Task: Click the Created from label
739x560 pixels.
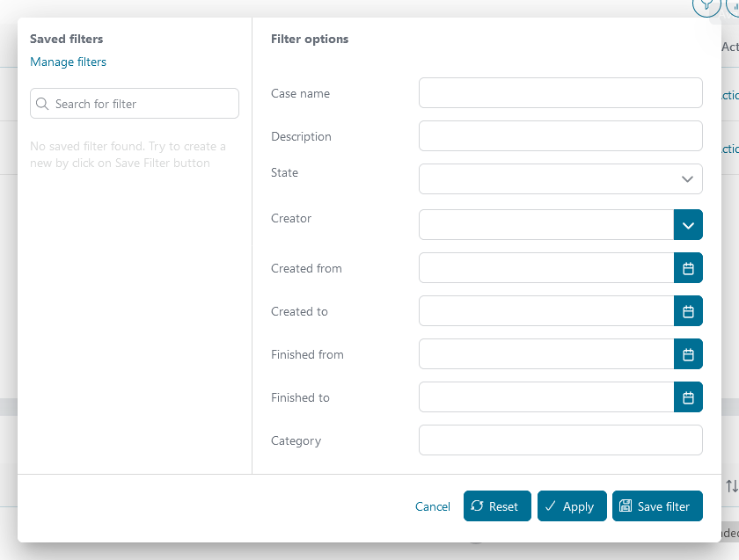Action: (306, 268)
